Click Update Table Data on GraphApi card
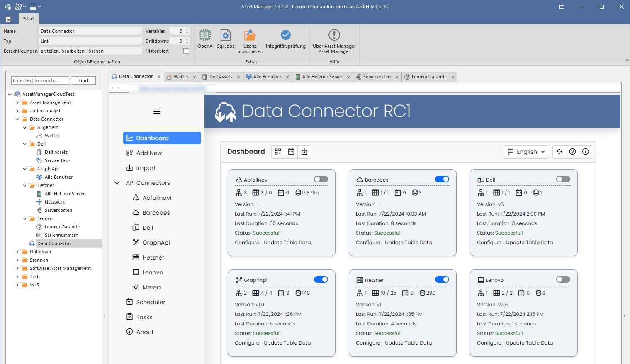The width and height of the screenshot is (630, 364). (x=287, y=343)
